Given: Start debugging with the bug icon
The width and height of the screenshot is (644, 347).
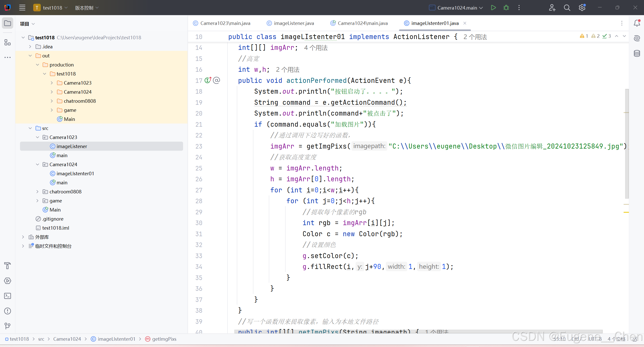Looking at the screenshot, I should coord(506,8).
